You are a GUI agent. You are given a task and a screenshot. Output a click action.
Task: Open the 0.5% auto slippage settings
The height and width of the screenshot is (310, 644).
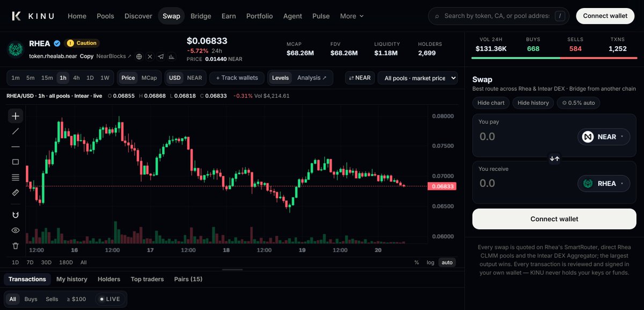pos(579,103)
